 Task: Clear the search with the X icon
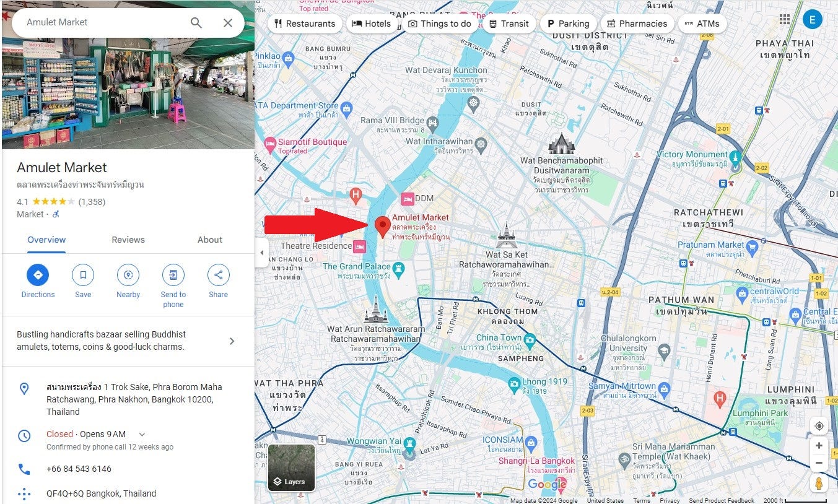(228, 23)
